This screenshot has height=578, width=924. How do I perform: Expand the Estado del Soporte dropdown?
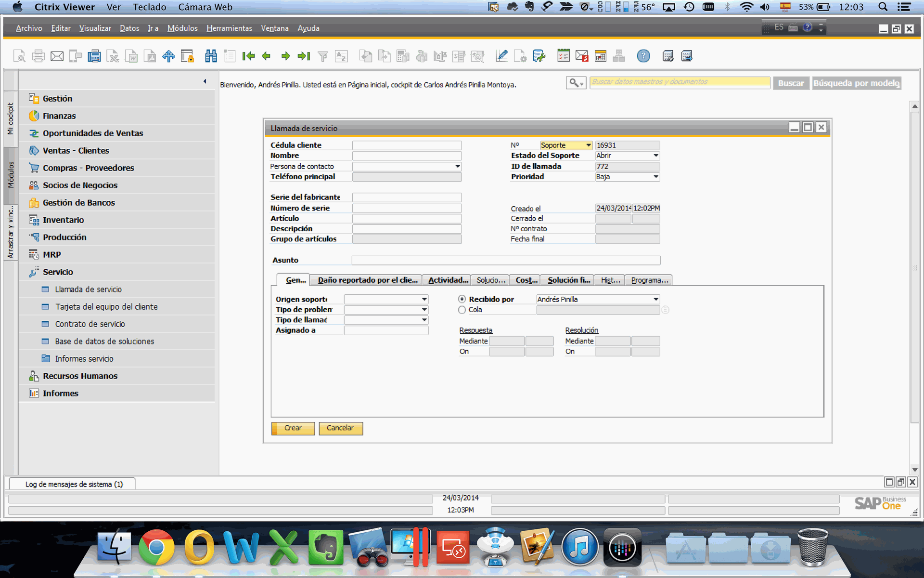pyautogui.click(x=655, y=156)
